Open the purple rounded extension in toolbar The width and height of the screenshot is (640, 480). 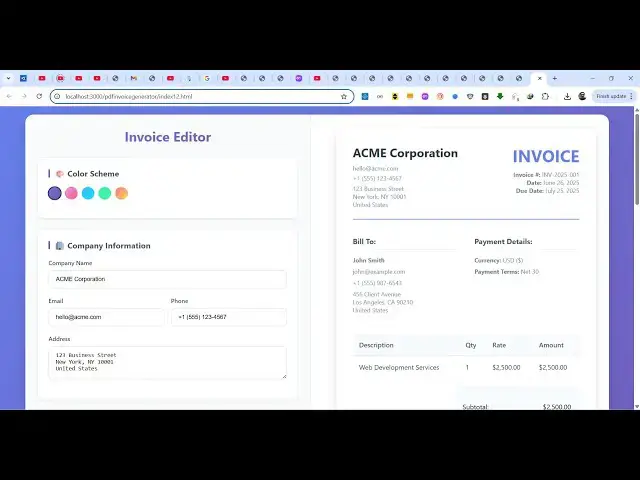[425, 96]
